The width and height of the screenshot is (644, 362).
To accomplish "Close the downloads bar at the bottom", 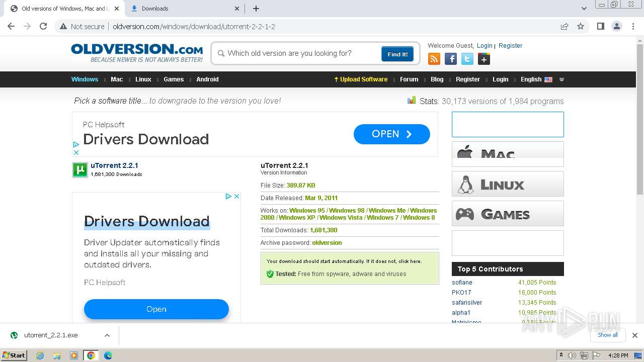I will [x=635, y=335].
